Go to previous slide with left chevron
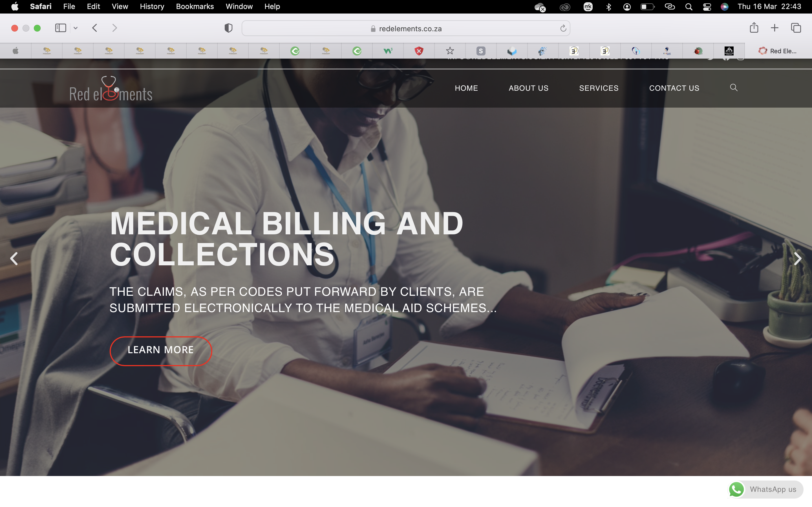The height and width of the screenshot is (507, 812). point(14,259)
